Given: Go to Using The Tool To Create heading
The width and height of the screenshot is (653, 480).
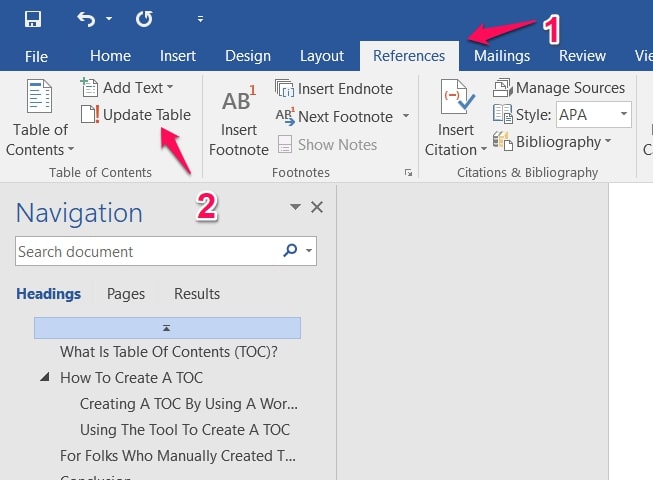Looking at the screenshot, I should [185, 430].
